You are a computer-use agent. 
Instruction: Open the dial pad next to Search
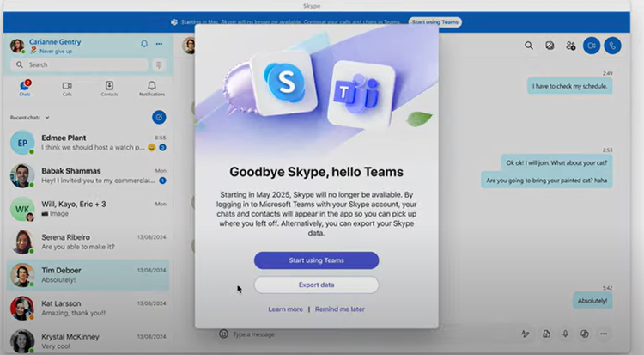pyautogui.click(x=158, y=64)
